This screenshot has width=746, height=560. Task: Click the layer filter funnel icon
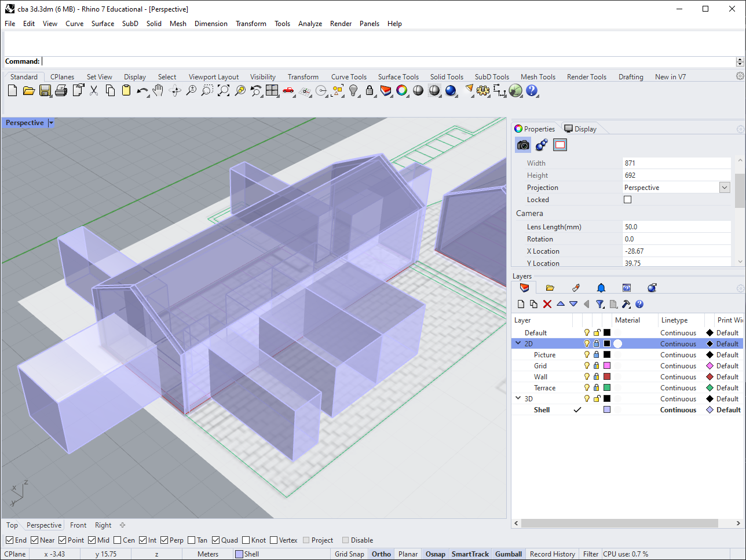(600, 304)
